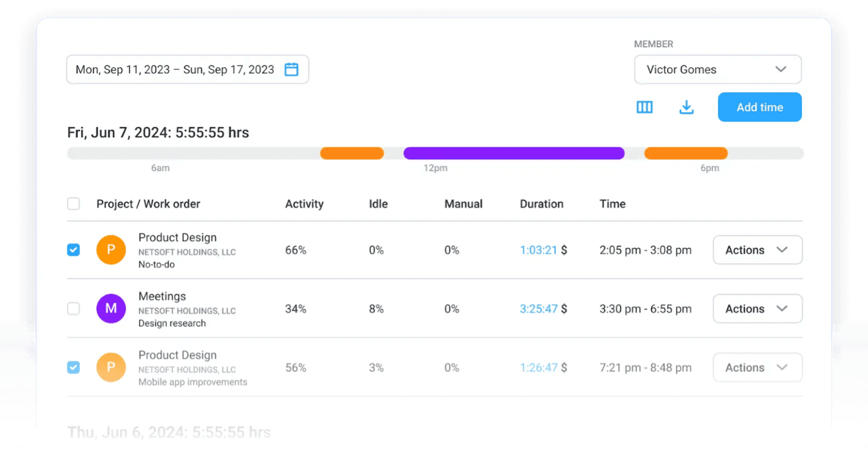Sort by the Activity column header
This screenshot has height=452, width=868.
[x=304, y=204]
